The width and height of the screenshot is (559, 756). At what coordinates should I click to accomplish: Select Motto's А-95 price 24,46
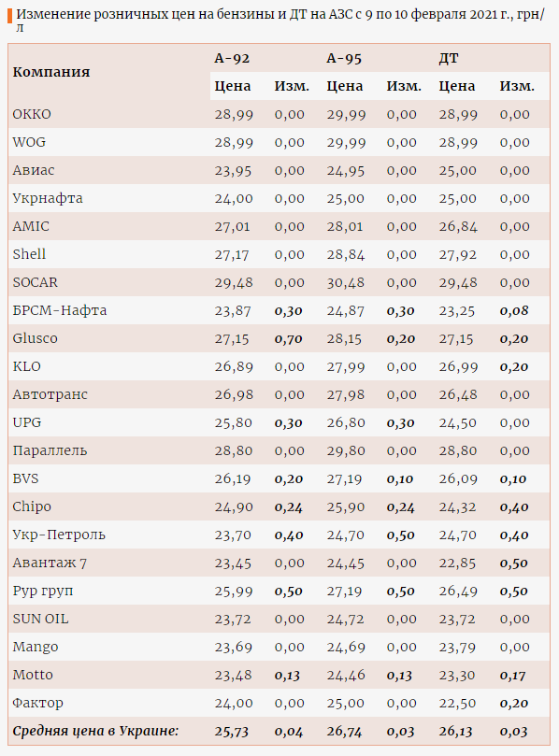[x=346, y=675]
